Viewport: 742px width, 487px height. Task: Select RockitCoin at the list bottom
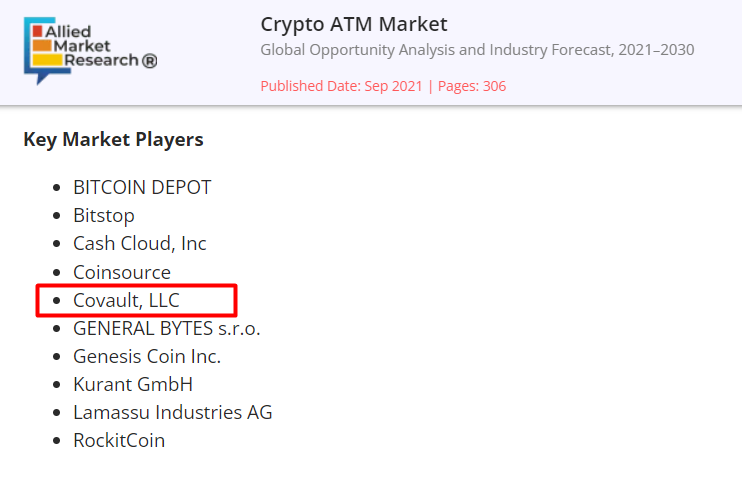[119, 441]
